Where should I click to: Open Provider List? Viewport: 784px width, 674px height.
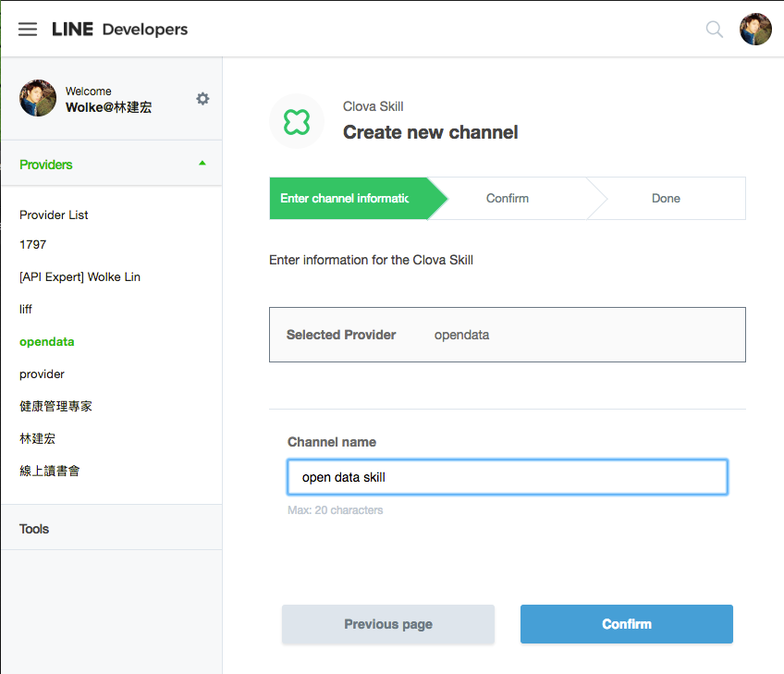tap(54, 215)
